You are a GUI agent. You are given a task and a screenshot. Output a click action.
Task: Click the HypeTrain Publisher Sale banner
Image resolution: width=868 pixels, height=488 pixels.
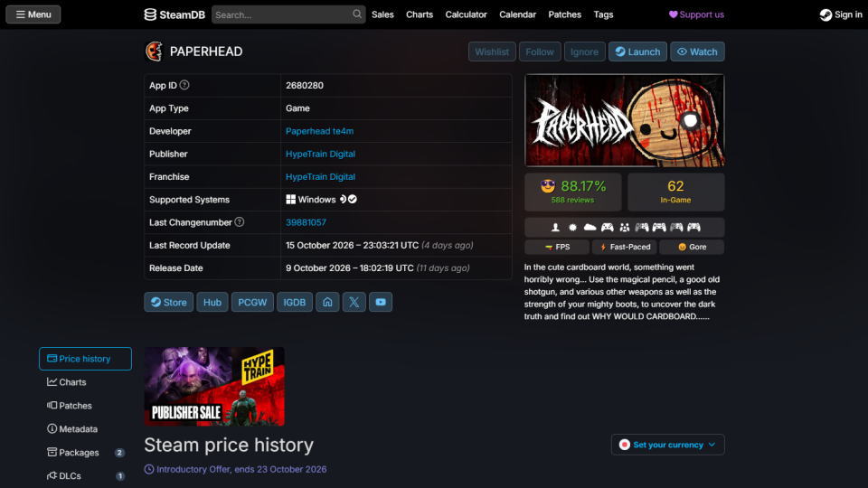(x=214, y=386)
